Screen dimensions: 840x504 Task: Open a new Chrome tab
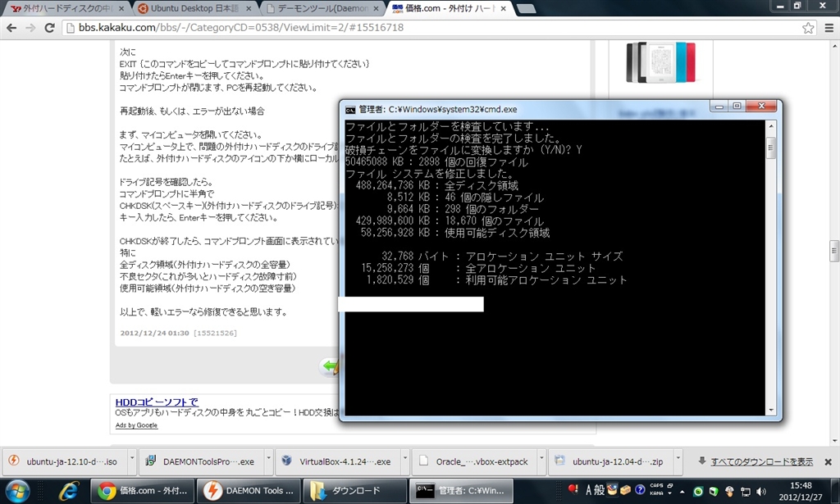click(x=526, y=8)
